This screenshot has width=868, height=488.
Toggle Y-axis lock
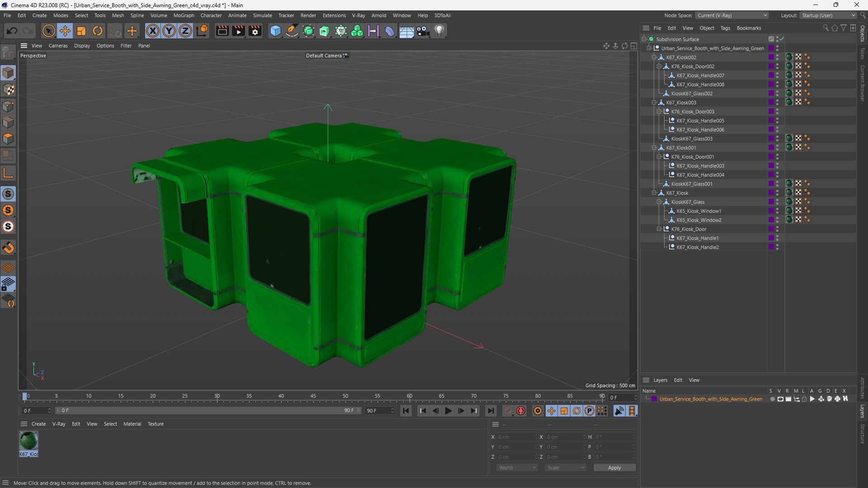[169, 31]
